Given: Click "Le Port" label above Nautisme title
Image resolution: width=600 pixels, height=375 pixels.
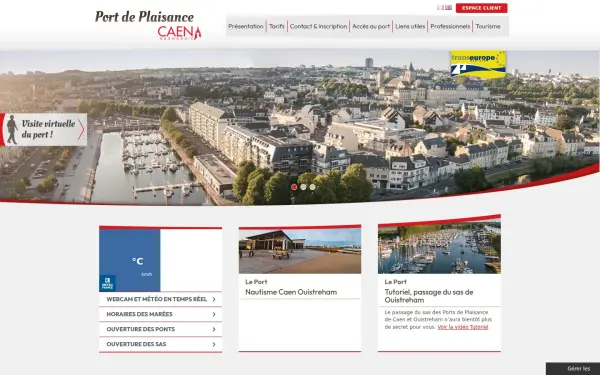Looking at the screenshot, I should (x=256, y=282).
